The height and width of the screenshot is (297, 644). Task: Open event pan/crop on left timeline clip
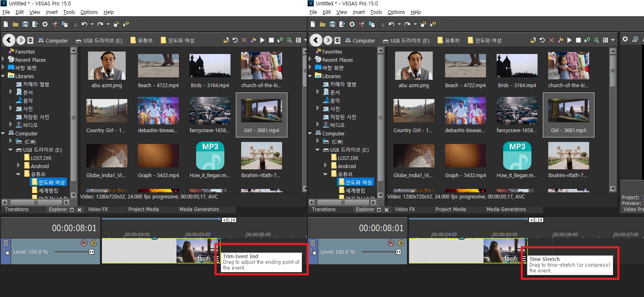pos(200,259)
